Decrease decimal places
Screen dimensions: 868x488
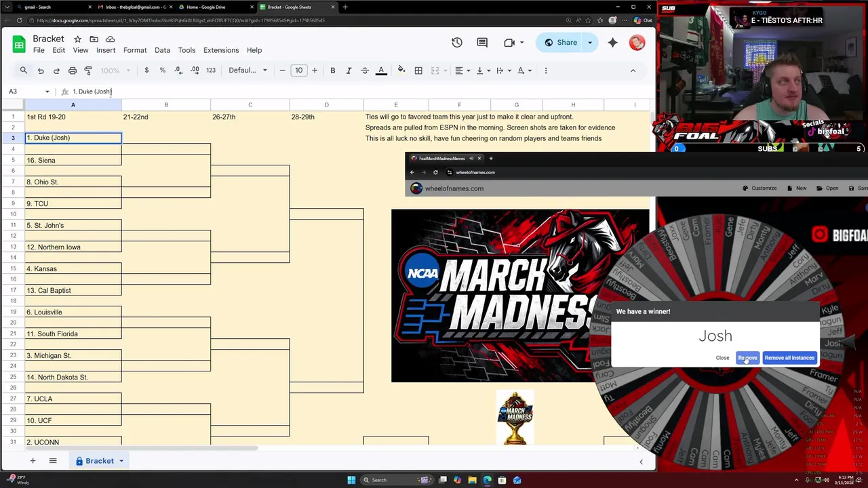(x=178, y=70)
